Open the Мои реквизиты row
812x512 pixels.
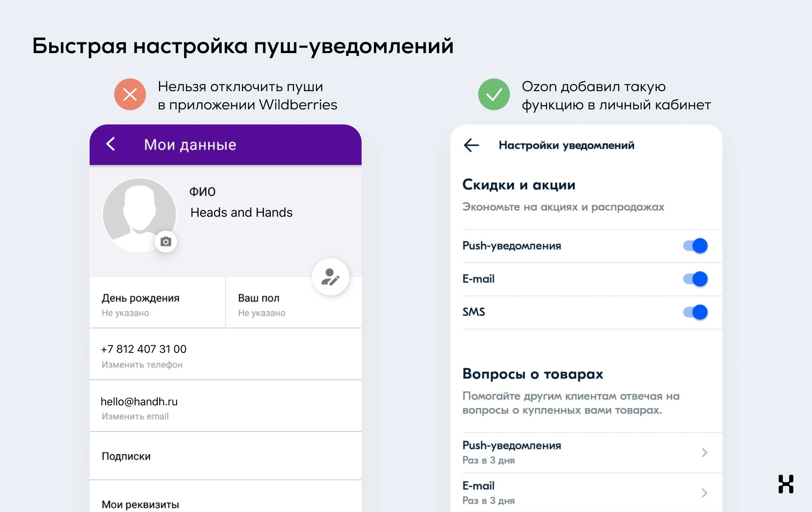[226, 497]
